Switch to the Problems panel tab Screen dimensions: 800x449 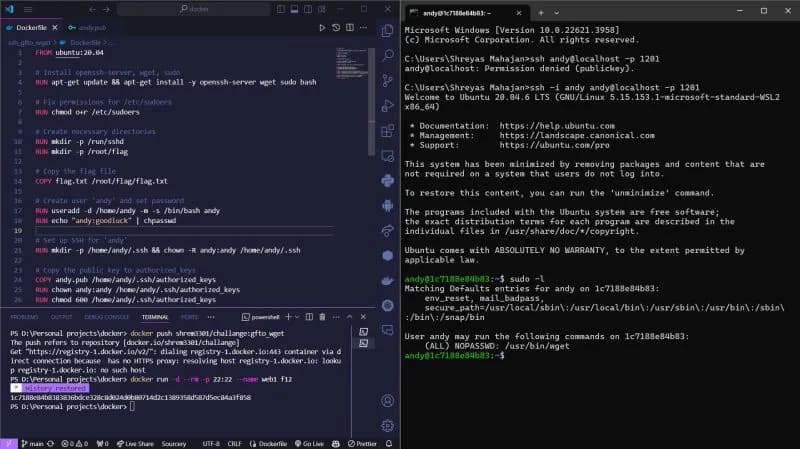click(x=24, y=317)
